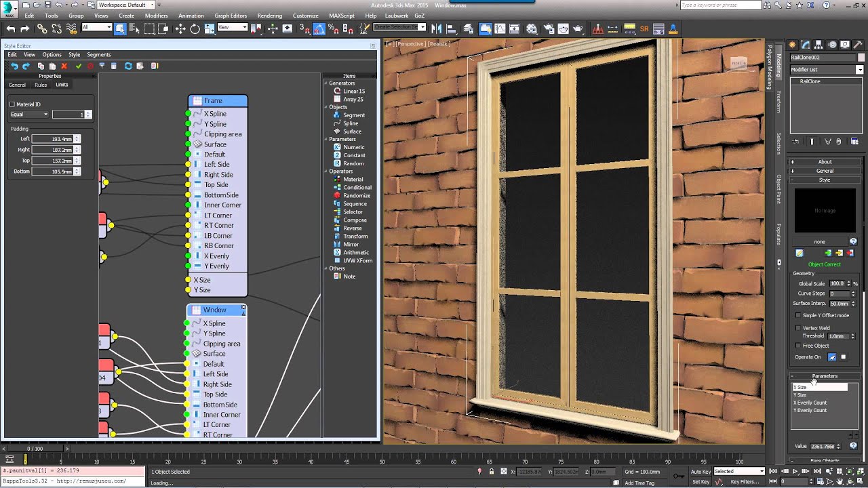Image resolution: width=868 pixels, height=488 pixels.
Task: Click the SR toolbar icon
Action: point(644,28)
